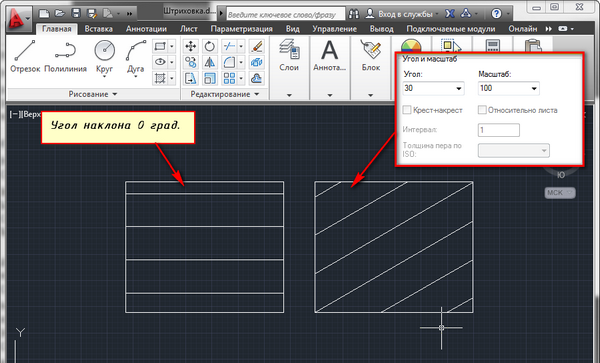The image size is (600, 363).
Task: Click the Help question mark icon
Action: pyautogui.click(x=496, y=14)
